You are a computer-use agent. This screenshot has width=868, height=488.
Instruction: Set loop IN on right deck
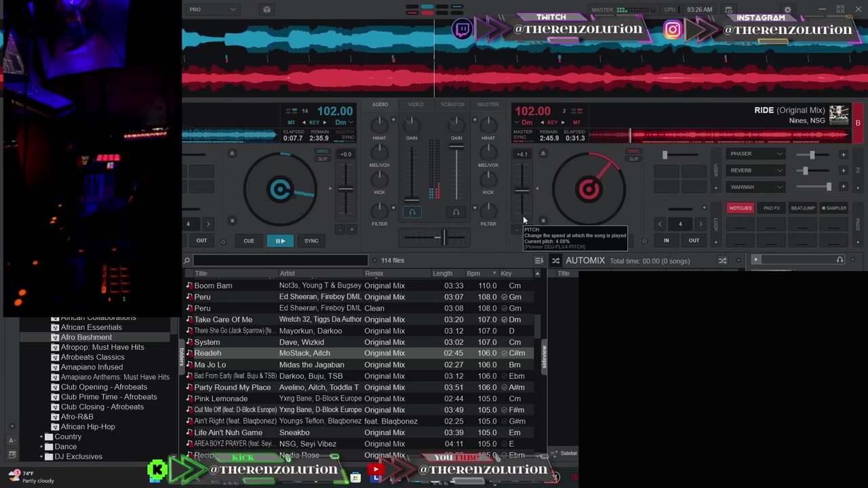666,241
